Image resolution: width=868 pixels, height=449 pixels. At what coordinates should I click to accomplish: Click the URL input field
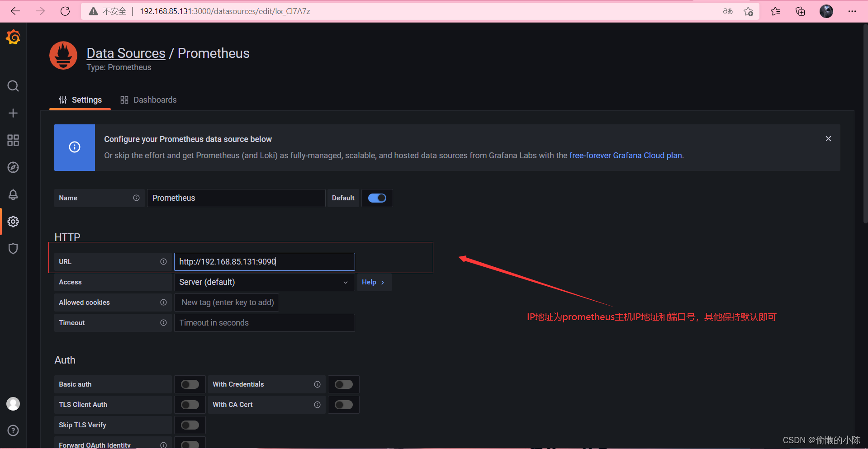click(265, 262)
